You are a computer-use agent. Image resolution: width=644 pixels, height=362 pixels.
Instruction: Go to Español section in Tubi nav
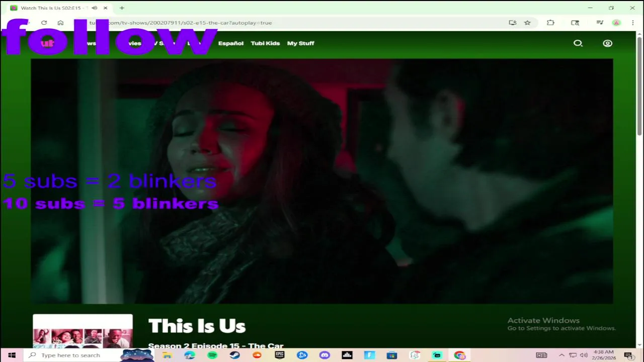pyautogui.click(x=231, y=43)
